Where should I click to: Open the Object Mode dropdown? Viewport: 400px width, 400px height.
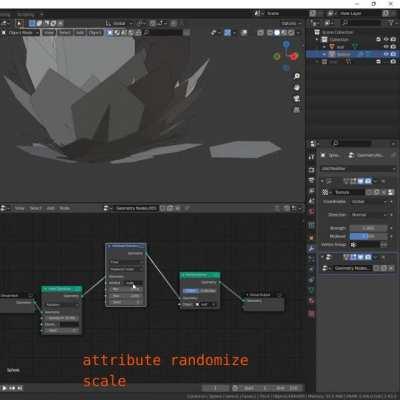21,33
